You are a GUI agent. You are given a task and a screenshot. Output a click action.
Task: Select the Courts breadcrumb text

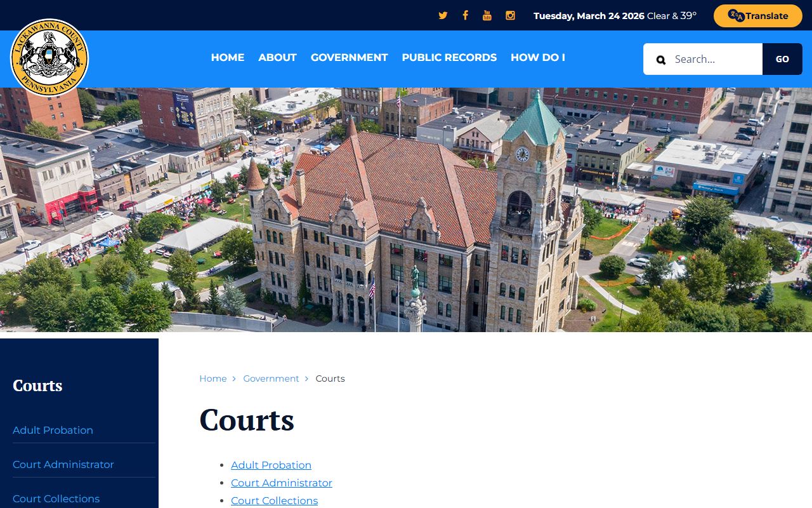pyautogui.click(x=330, y=378)
